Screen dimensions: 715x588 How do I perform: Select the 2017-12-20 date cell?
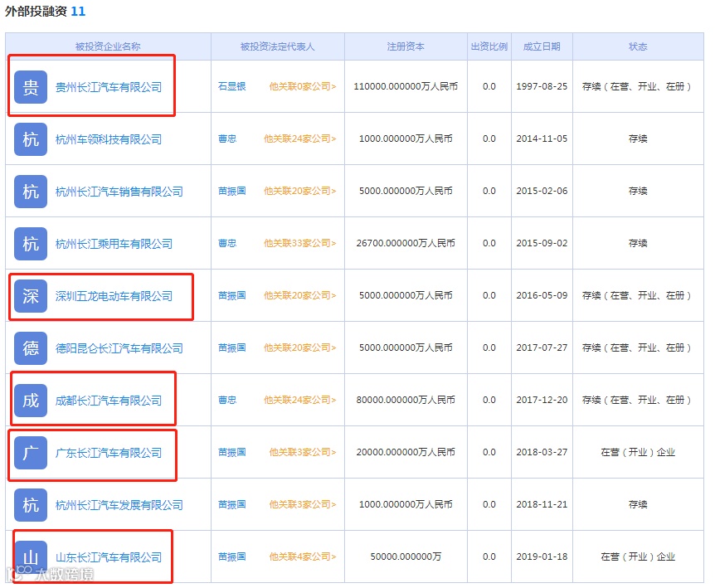point(542,400)
